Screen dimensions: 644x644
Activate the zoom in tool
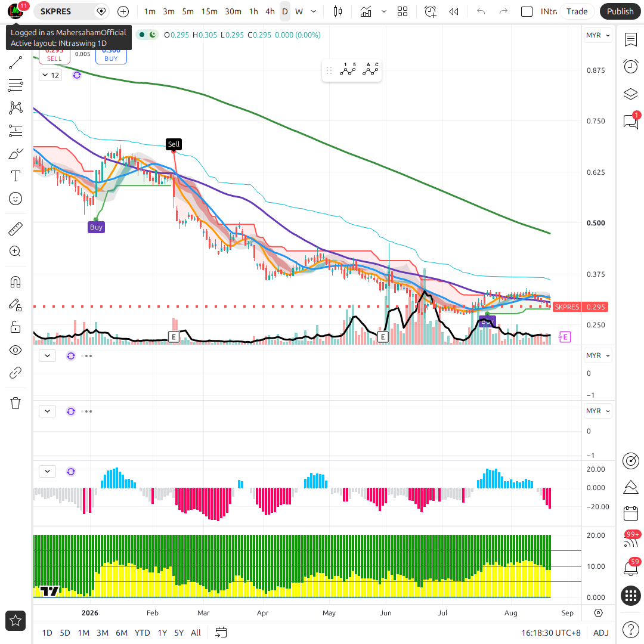16,252
